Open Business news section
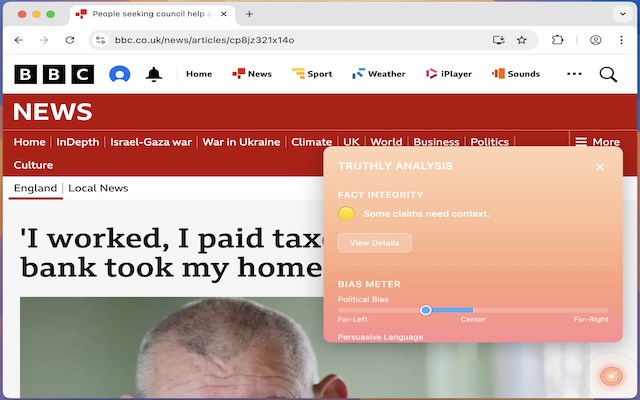 click(436, 142)
